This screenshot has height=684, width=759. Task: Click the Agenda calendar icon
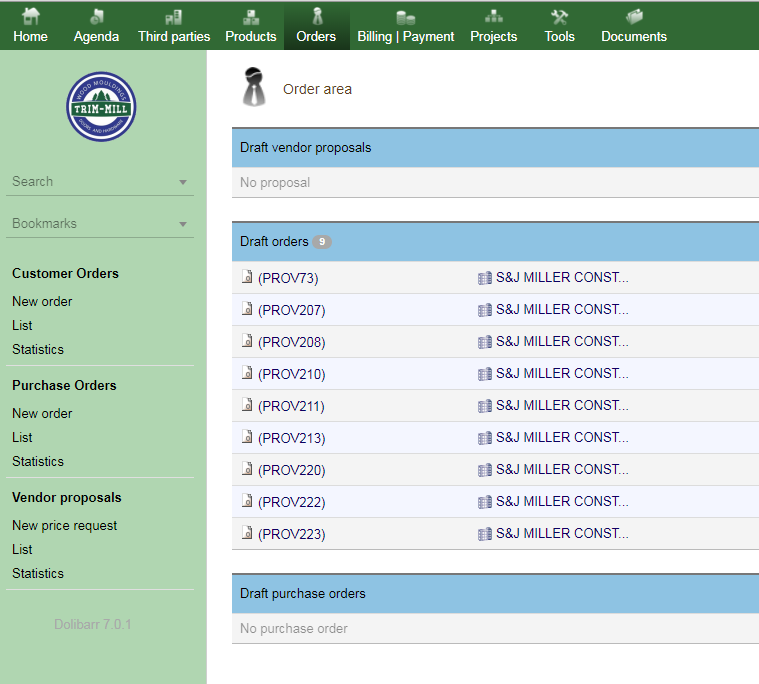click(96, 17)
